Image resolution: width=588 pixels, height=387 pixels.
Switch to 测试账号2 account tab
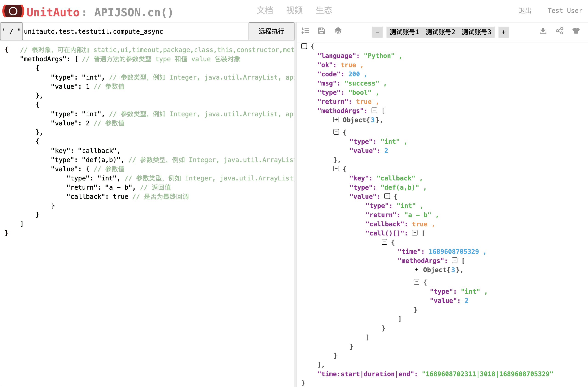(x=440, y=32)
